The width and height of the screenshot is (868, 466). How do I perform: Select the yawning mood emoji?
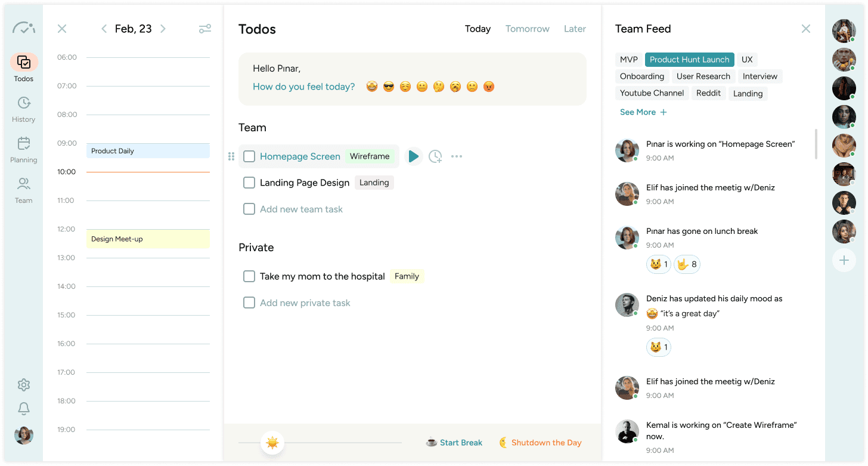(455, 87)
